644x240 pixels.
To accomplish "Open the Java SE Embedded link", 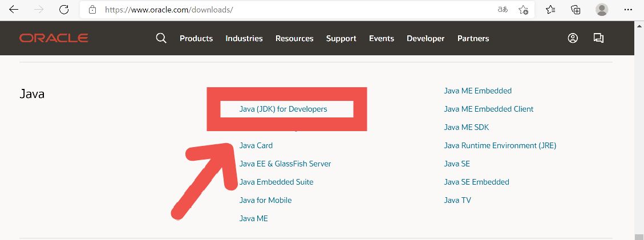I will point(476,182).
